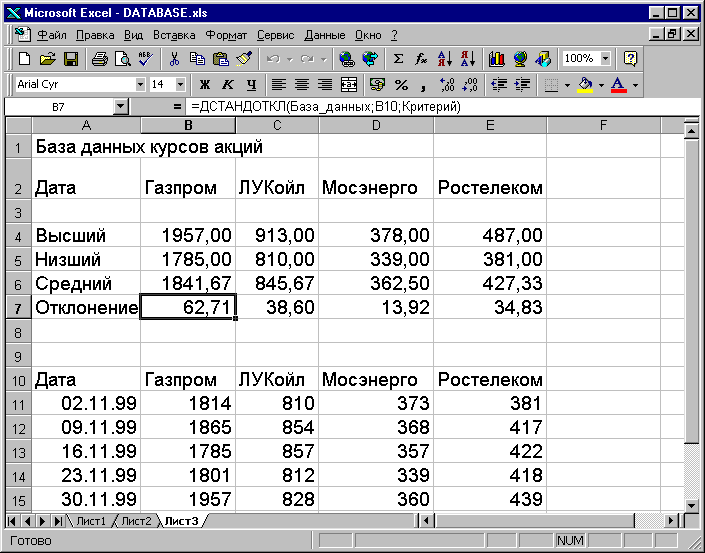Cut selection with scissors icon
The height and width of the screenshot is (553, 705).
point(174,59)
